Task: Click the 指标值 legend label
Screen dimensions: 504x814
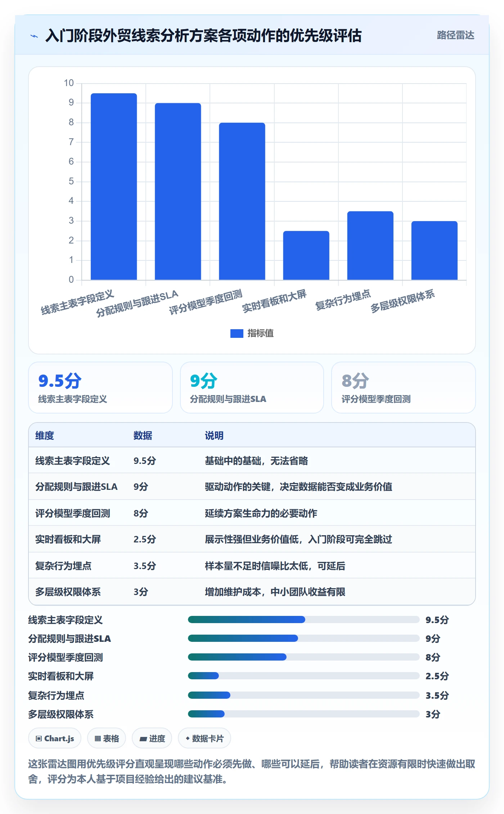Action: coord(260,334)
